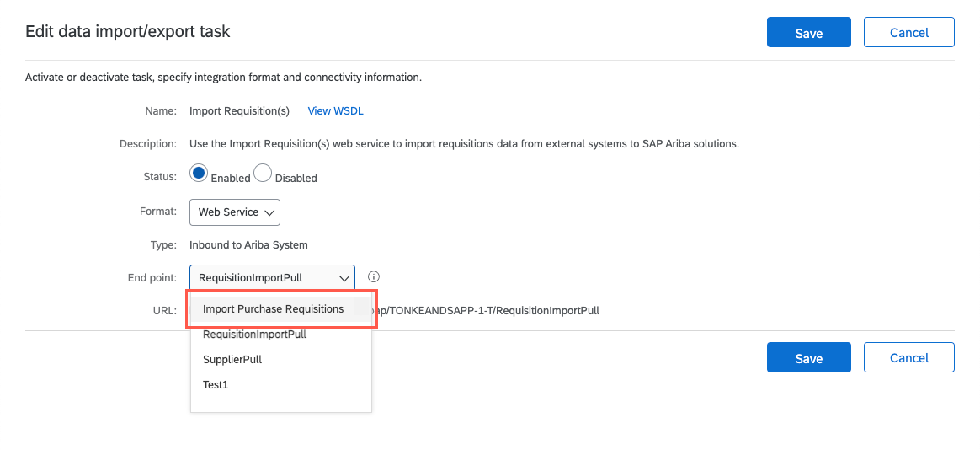980x450 pixels.
Task: Choose Test1 from the end point options
Action: coord(216,385)
